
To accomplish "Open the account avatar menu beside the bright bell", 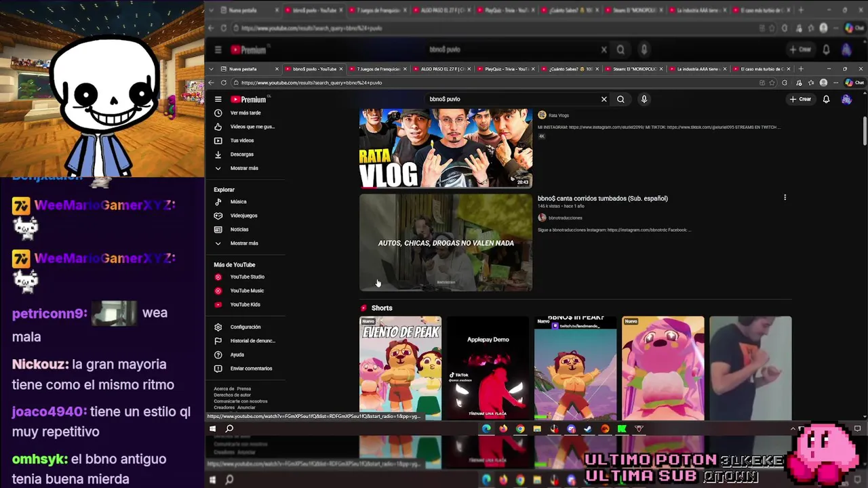I will (x=846, y=99).
